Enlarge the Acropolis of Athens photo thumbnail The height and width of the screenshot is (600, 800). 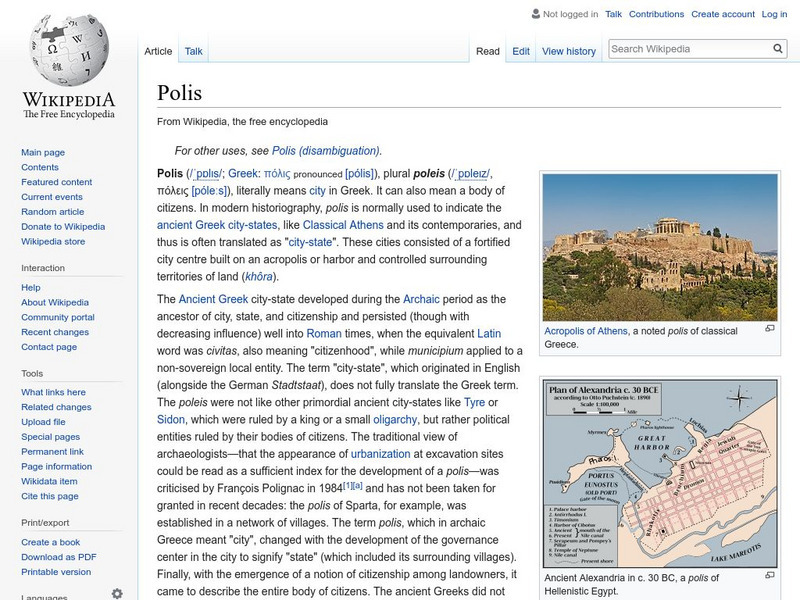(770, 329)
